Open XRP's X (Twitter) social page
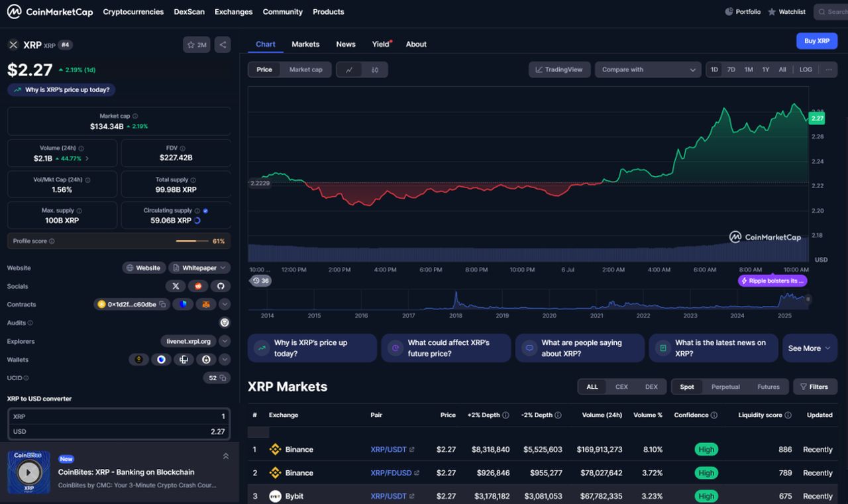This screenshot has width=848, height=504. pos(176,286)
